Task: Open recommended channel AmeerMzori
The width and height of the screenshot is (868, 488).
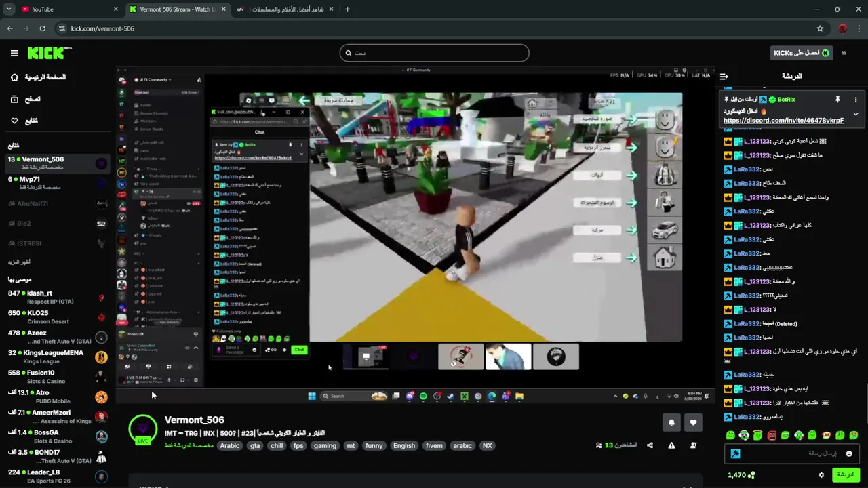Action: (x=57, y=416)
